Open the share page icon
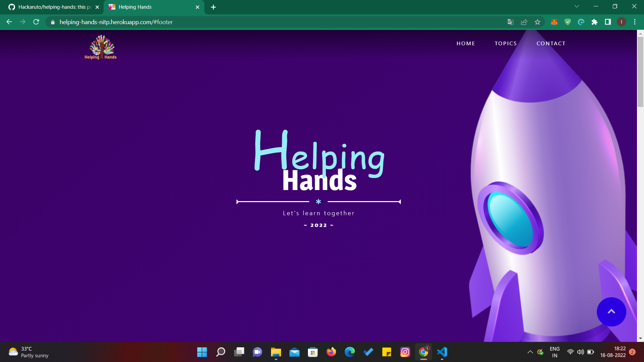Screen dimensions: 644x362 [524, 22]
